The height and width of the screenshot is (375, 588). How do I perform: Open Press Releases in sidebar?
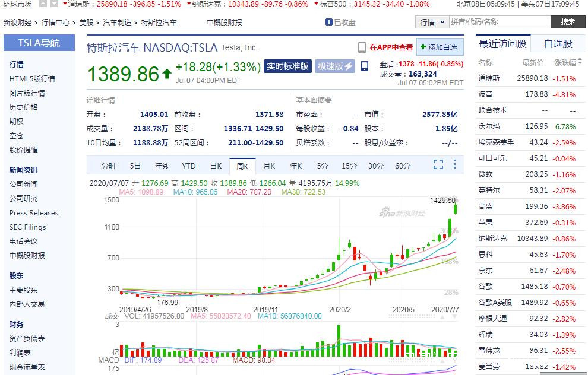tap(34, 213)
